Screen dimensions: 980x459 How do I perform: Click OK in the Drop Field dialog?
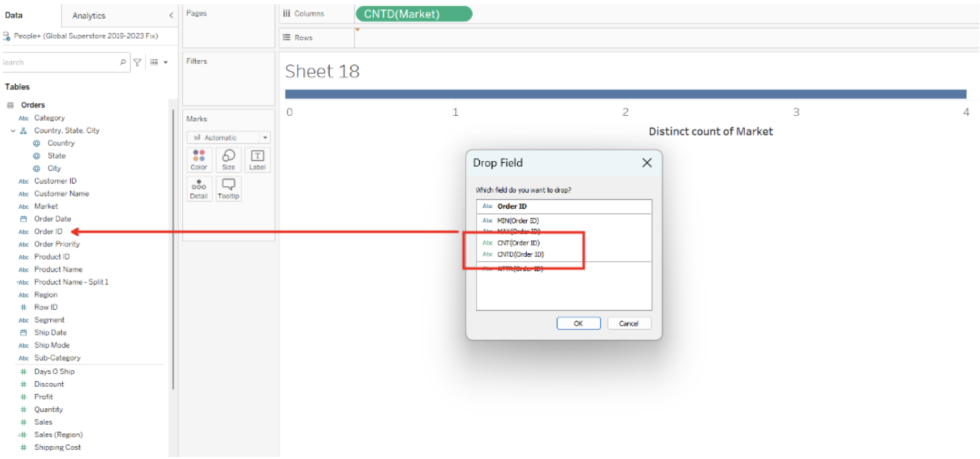(x=578, y=323)
